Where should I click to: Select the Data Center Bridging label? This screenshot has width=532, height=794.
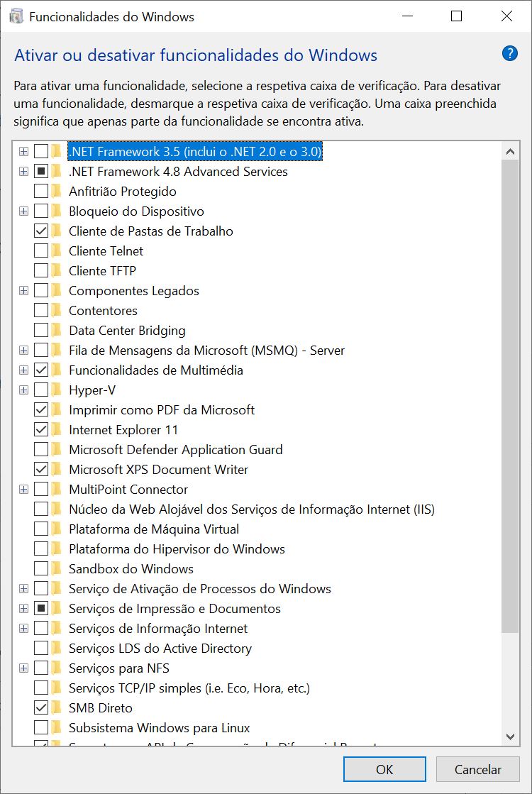pos(128,331)
